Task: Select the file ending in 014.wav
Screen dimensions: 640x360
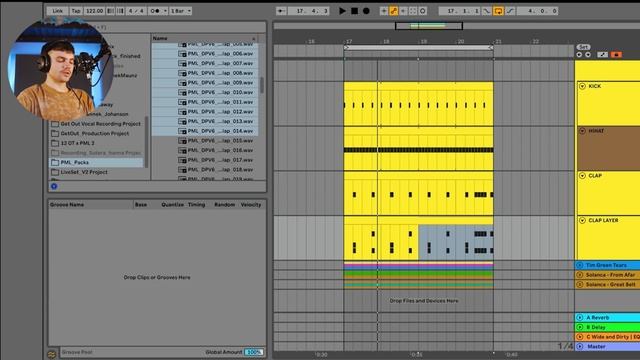Action: pos(205,131)
